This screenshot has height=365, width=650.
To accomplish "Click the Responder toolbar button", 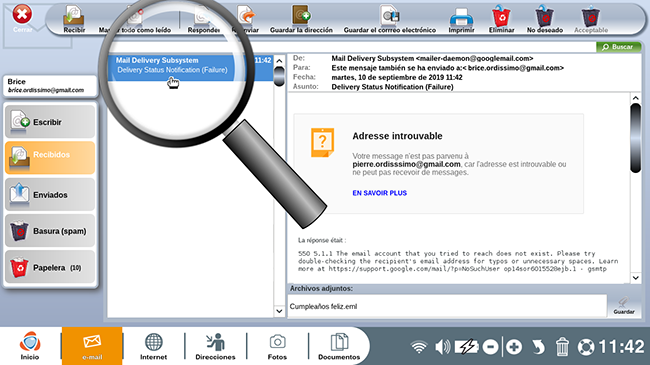I will pos(203,19).
